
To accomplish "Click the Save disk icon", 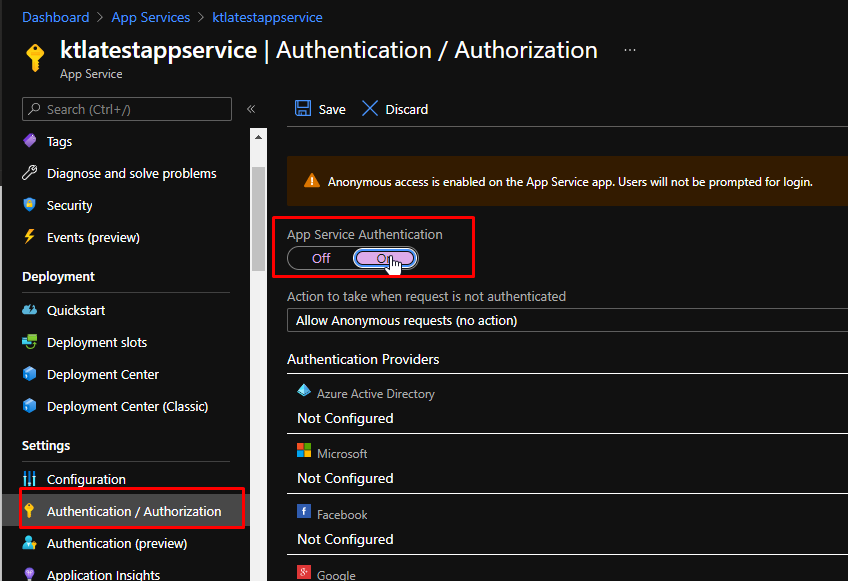I will click(303, 108).
